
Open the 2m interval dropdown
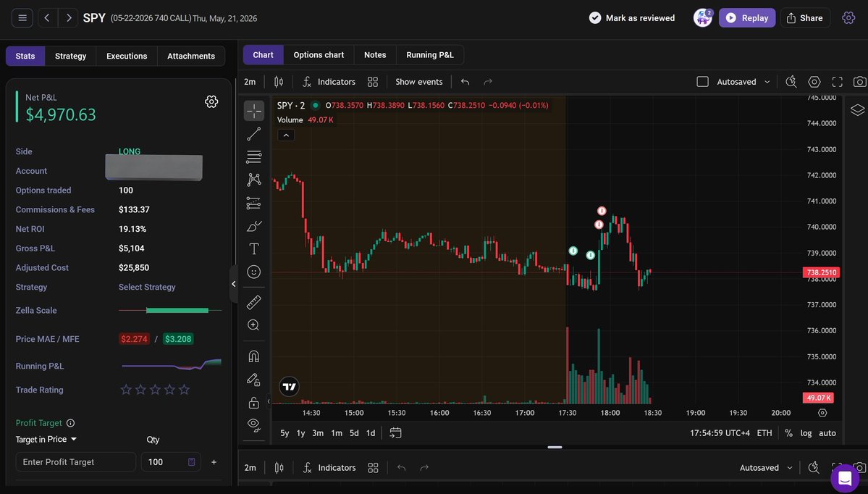click(x=250, y=82)
